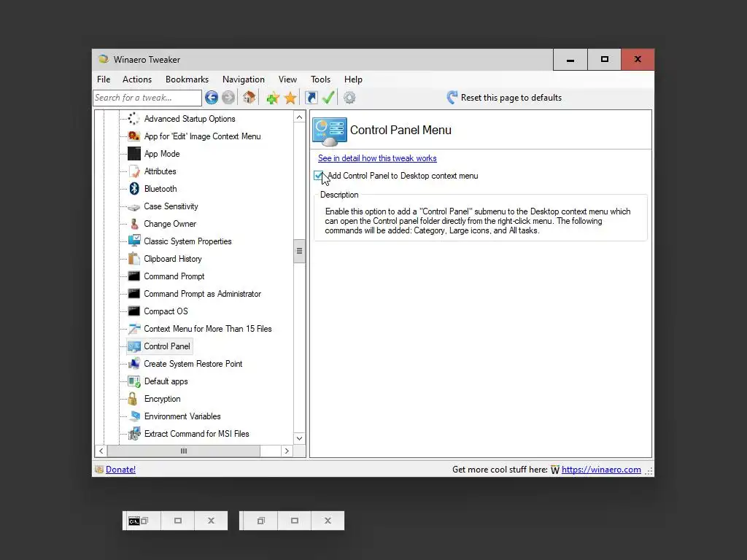Minimize the Winaero Tweaker window
This screenshot has width=747, height=560.
coord(570,60)
